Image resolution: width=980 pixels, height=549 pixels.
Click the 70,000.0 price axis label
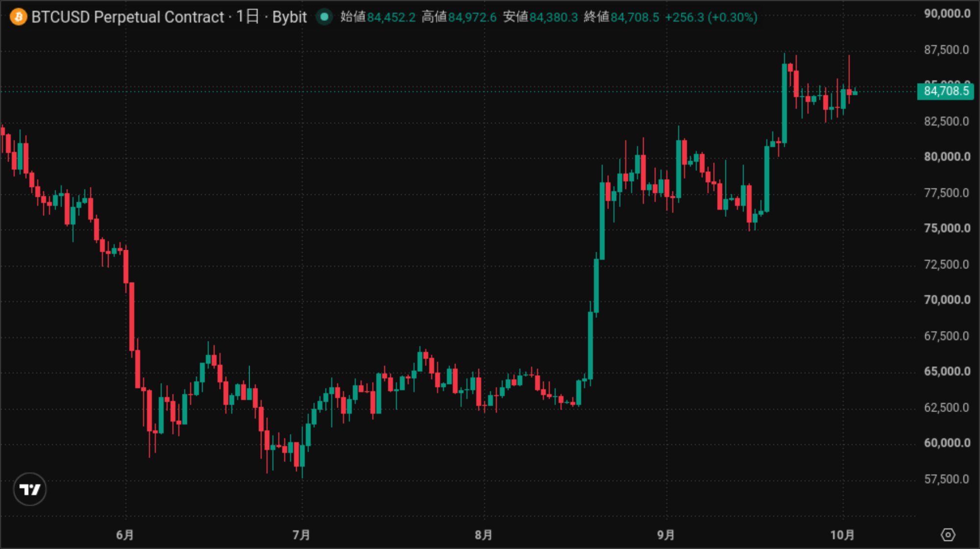[x=947, y=300]
